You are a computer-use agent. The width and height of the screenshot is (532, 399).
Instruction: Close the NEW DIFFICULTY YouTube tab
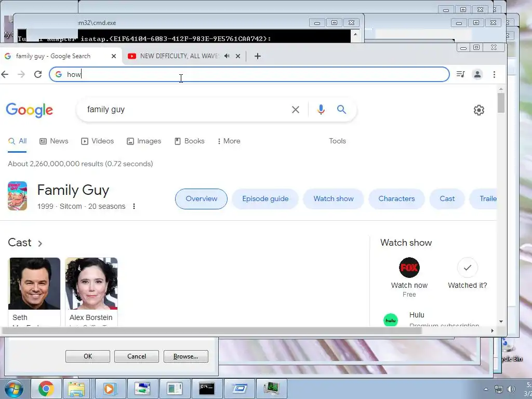click(x=238, y=56)
